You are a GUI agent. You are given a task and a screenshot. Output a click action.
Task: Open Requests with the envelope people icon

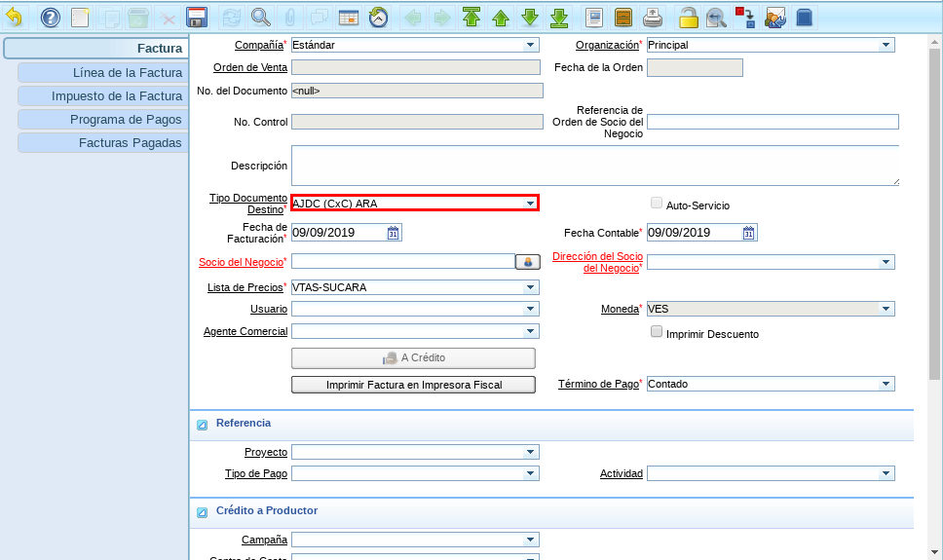pyautogui.click(x=775, y=18)
